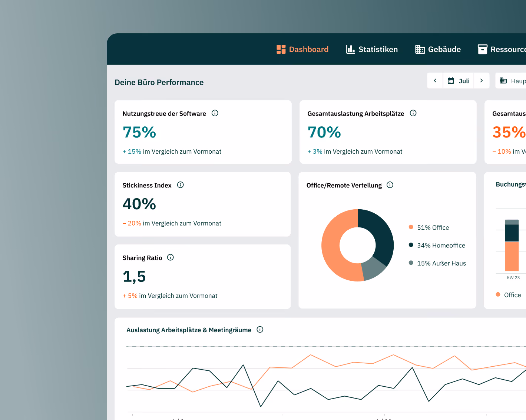Open info for Auslastung Arbeitsplätze & Meetingräume
The image size is (526, 420).
pos(260,330)
